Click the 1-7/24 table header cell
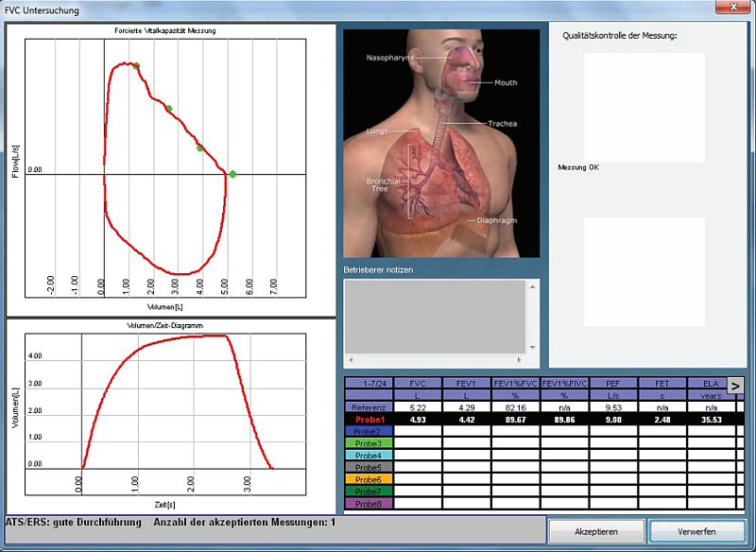 (369, 384)
